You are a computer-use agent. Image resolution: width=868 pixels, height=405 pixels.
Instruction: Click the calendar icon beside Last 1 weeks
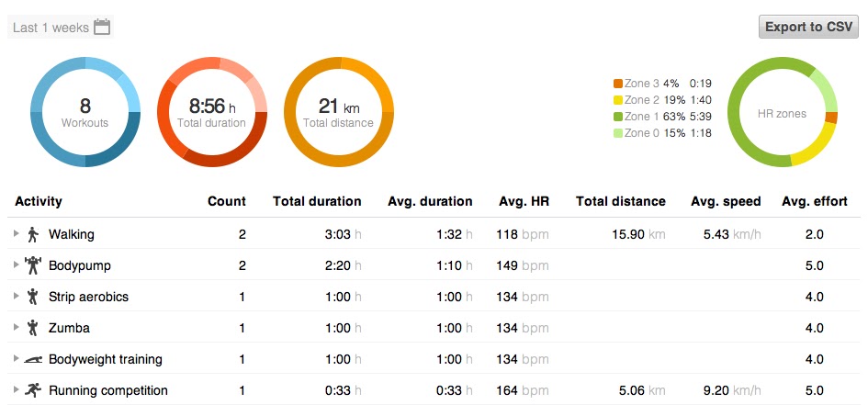pyautogui.click(x=102, y=27)
